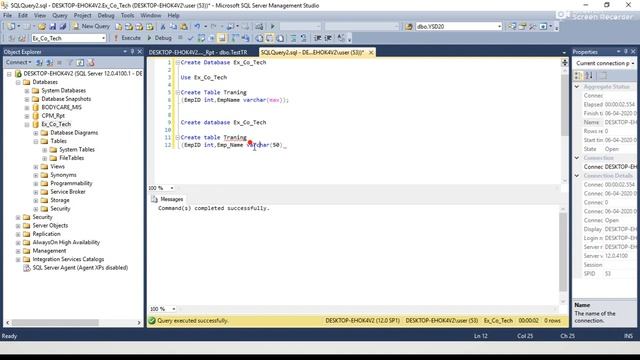This screenshot has width=640, height=360.
Task: Refresh the Object Explorer tree
Action: tap(80, 62)
